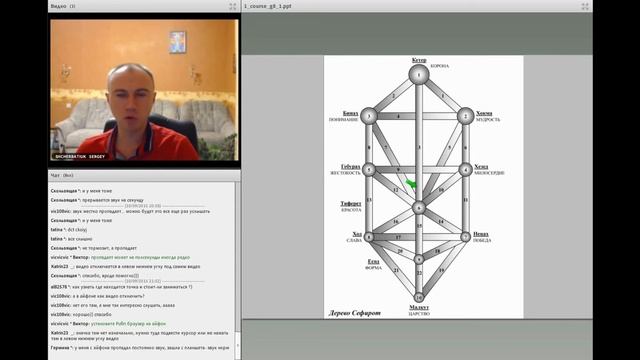The height and width of the screenshot is (360, 640).
Task: Select Katrin23 message 'видео отключается в левом нижнем углу'
Action: click(125, 267)
